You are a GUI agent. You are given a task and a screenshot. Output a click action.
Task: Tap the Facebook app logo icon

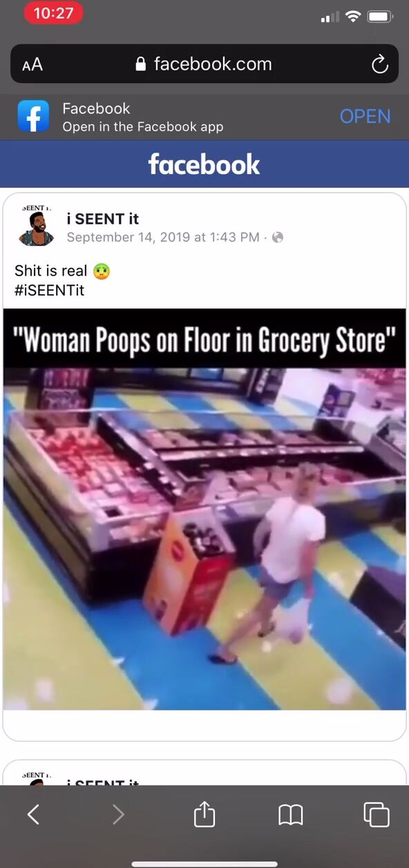point(34,116)
